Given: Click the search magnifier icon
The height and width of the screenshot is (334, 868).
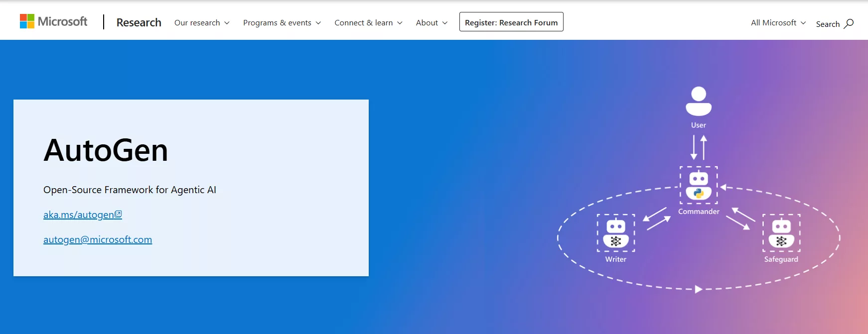Looking at the screenshot, I should (x=849, y=23).
